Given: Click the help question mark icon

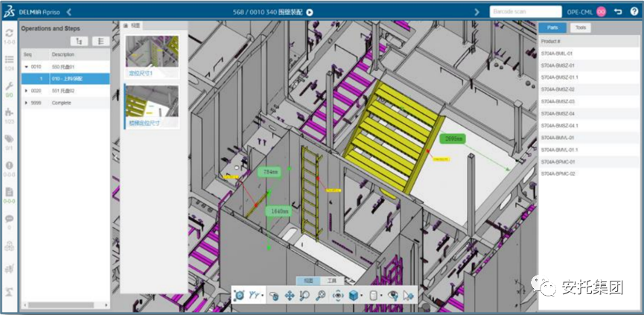Looking at the screenshot, I should 634,11.
